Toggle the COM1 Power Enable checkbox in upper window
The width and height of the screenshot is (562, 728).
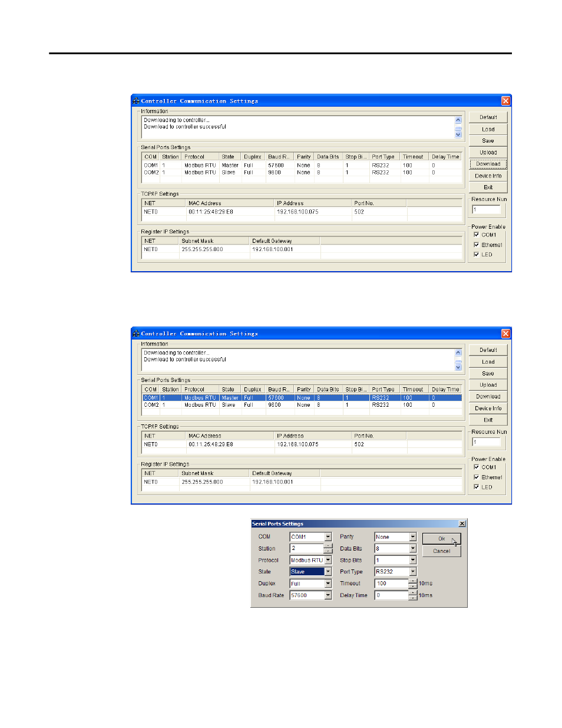(x=477, y=235)
